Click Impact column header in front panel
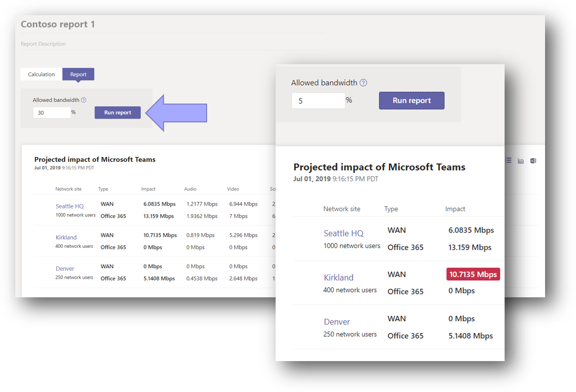Screen dimensions: 576x392 456,209
